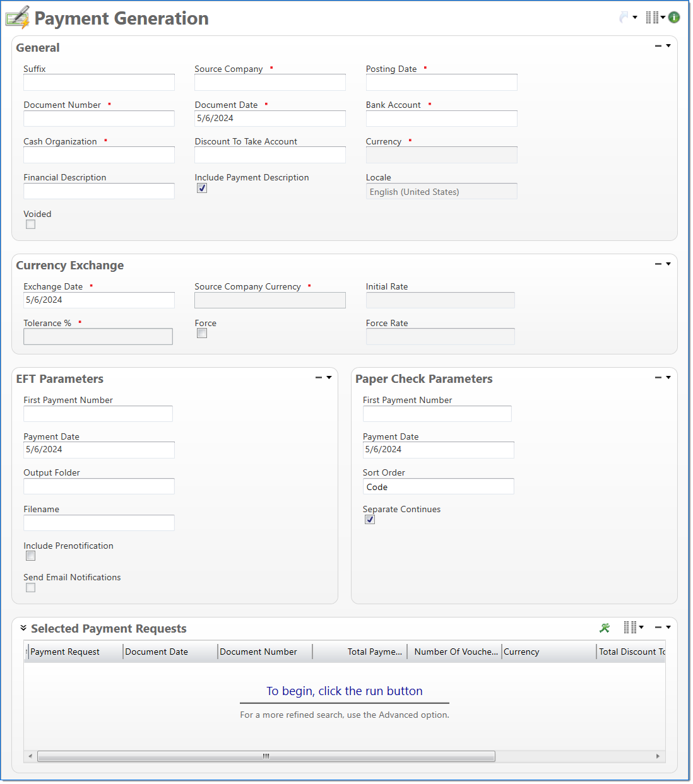693x784 pixels.
Task: Click column chooser icon in Selected Payment Requests
Action: [630, 627]
